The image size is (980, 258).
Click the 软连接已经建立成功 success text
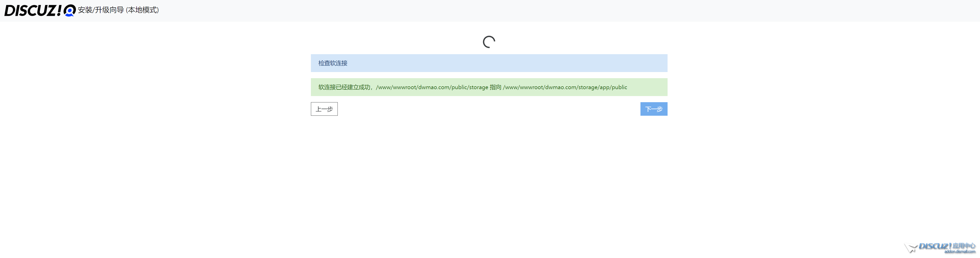pos(344,87)
